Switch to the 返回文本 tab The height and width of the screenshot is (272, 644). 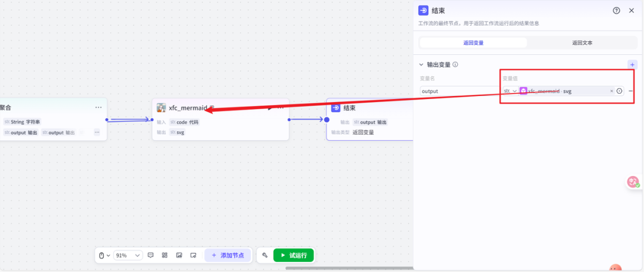coord(582,43)
